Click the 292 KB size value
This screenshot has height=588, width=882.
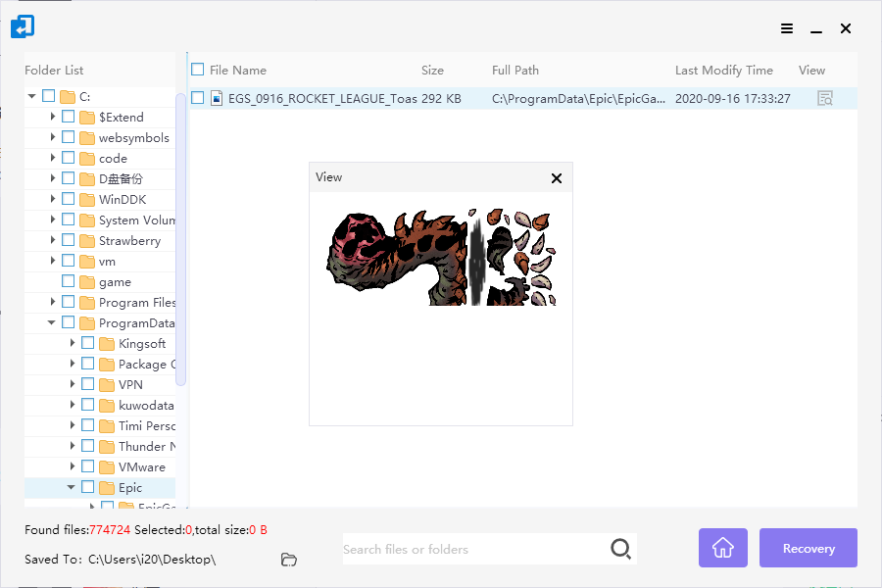click(x=441, y=99)
